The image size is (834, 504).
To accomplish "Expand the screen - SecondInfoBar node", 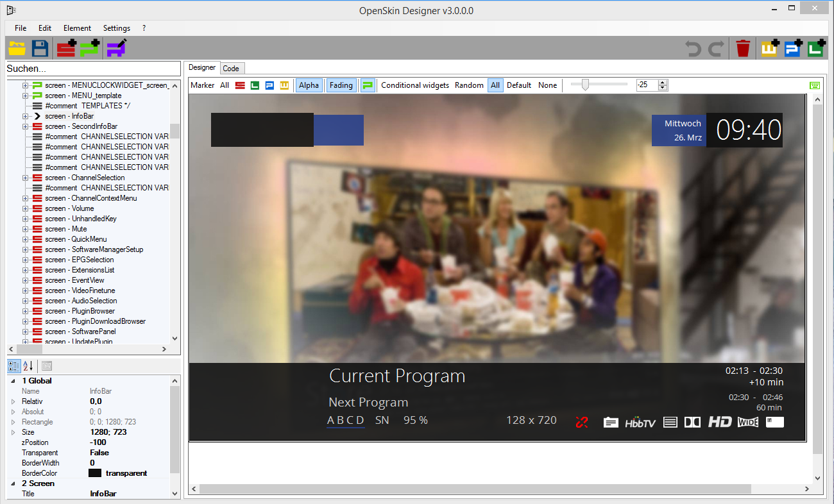I will (26, 126).
